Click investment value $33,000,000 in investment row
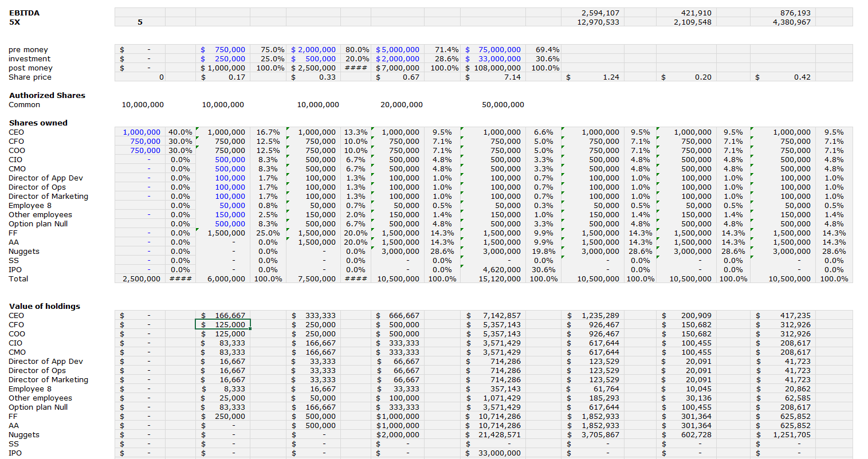868x459 pixels. click(493, 59)
